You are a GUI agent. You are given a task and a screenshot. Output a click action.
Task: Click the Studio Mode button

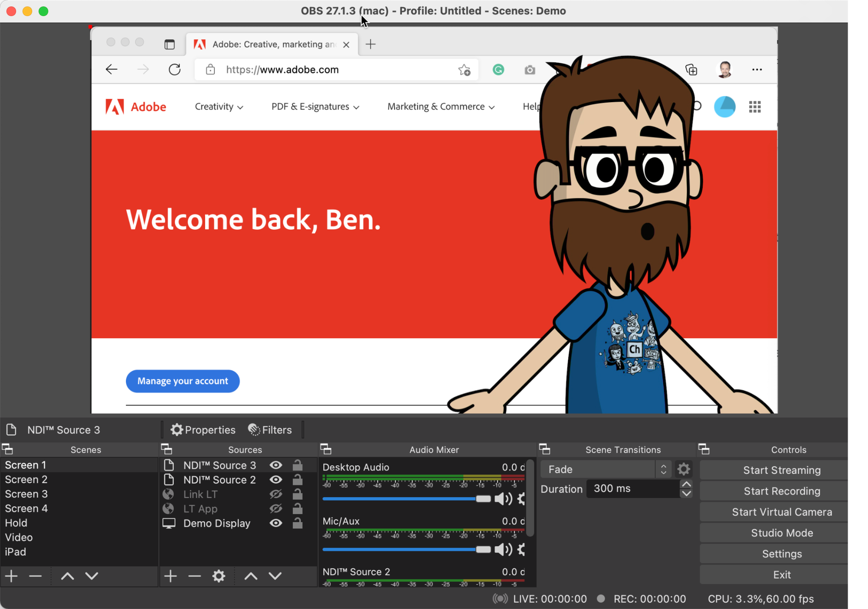point(782,532)
